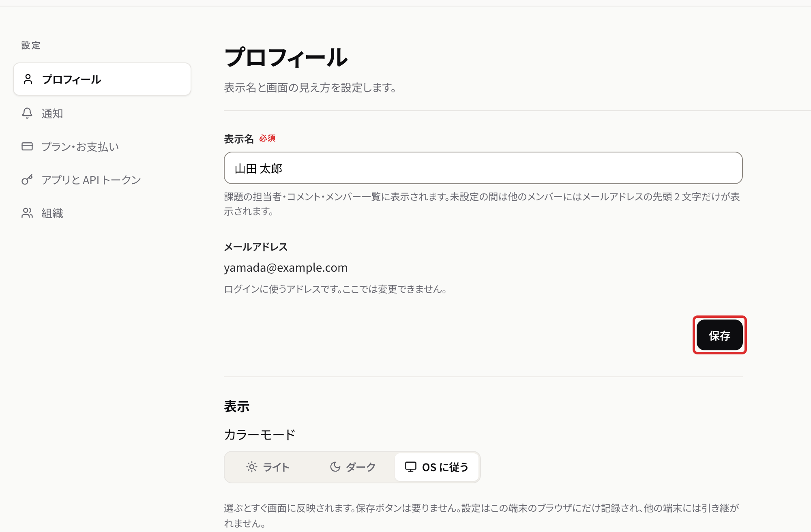Viewport: 811px width, 532px height.
Task: Click the sun icon in ライト option
Action: click(251, 467)
